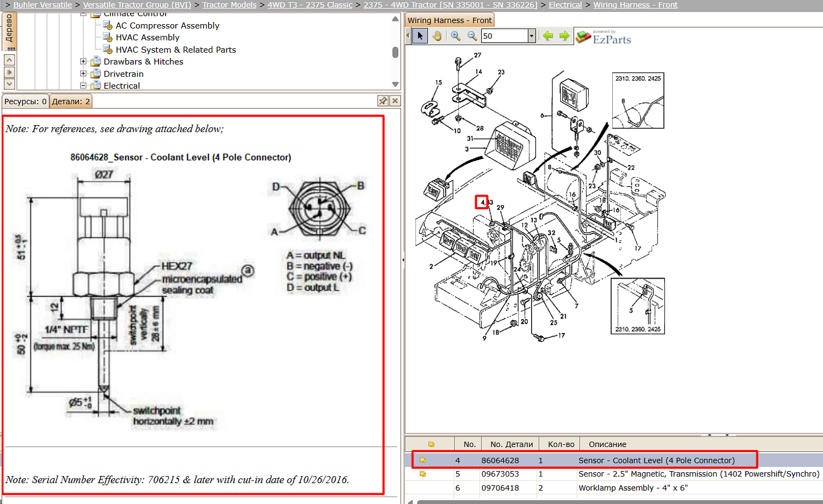Screen dimensions: 823x504
Task: Select part number 86064628 cell
Action: coord(500,460)
